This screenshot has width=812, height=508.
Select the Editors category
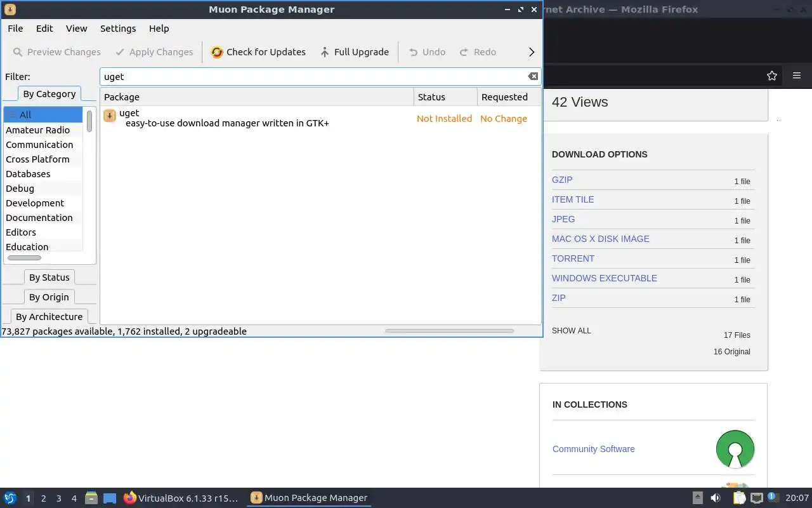click(x=43, y=232)
